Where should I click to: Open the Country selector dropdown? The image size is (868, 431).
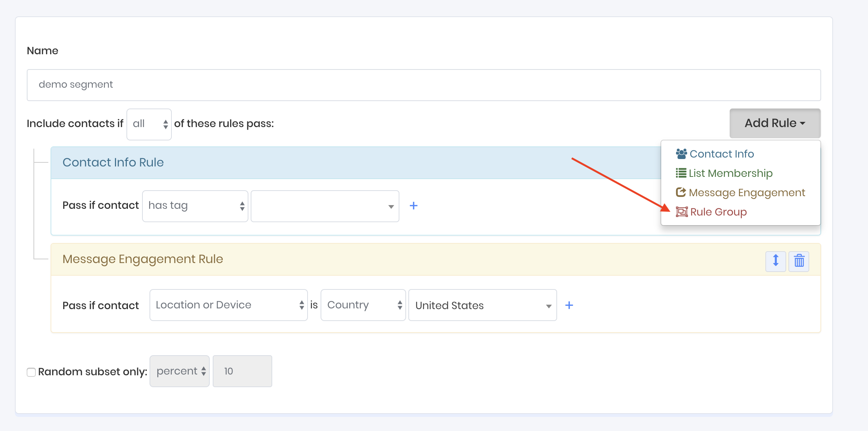coord(363,305)
